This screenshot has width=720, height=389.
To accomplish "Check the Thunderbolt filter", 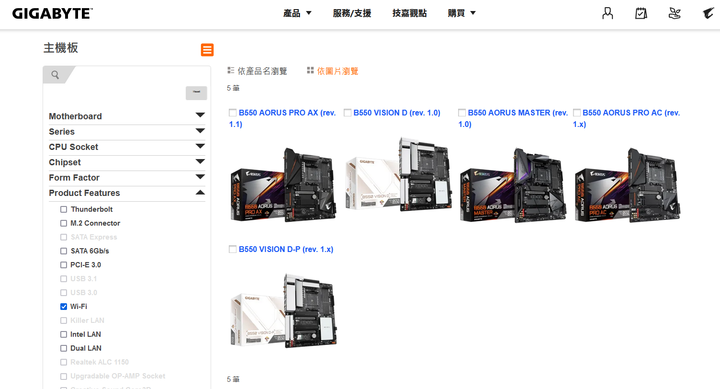I will [x=64, y=209].
